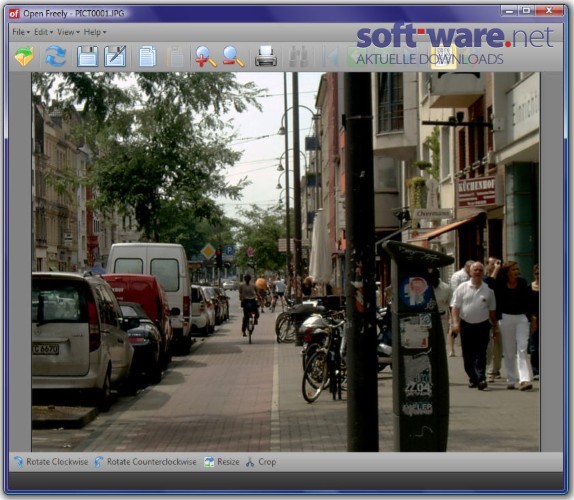Click the blue Refresh arrows icon

point(55,56)
